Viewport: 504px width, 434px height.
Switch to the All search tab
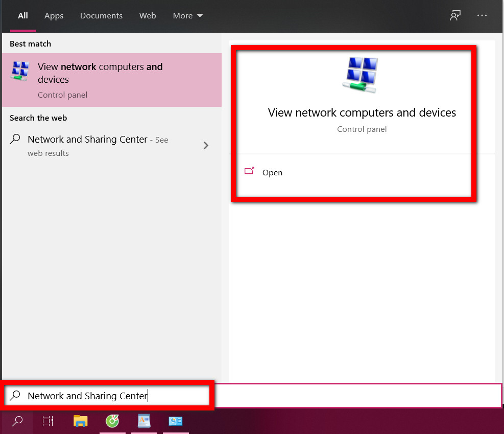[x=23, y=15]
